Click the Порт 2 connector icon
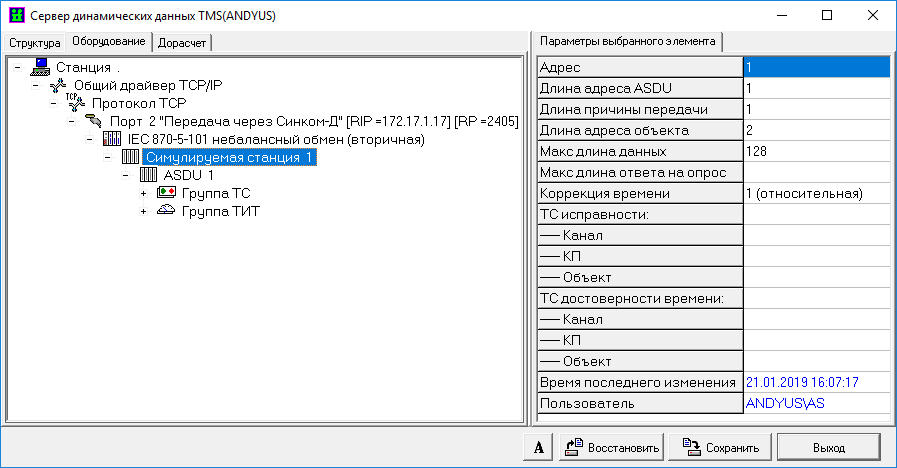This screenshot has width=897, height=468. pos(94,121)
